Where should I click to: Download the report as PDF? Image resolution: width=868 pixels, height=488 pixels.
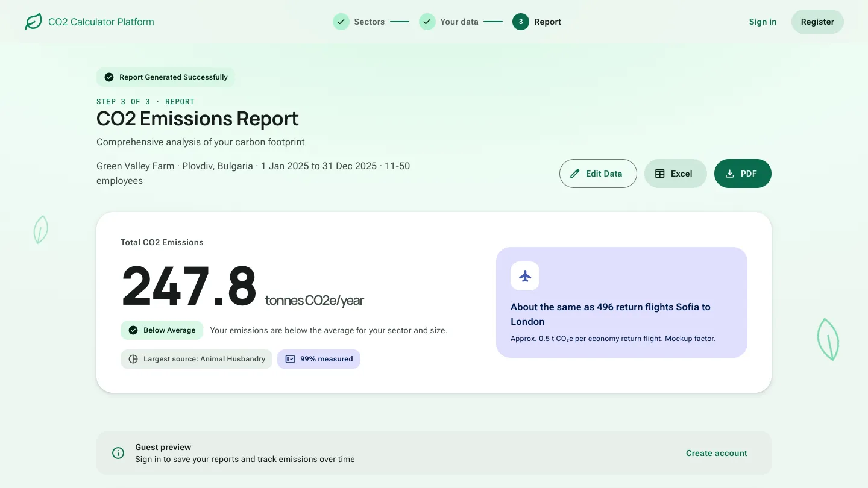pos(743,174)
